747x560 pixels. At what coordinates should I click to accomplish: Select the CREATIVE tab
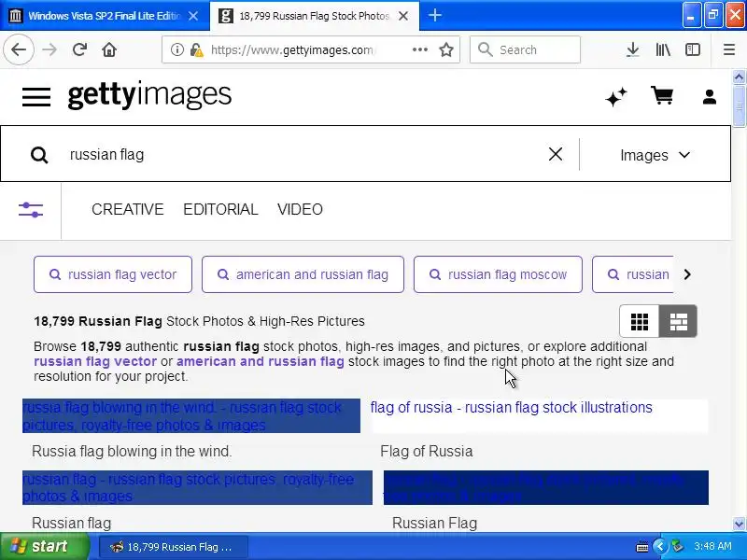click(x=128, y=209)
